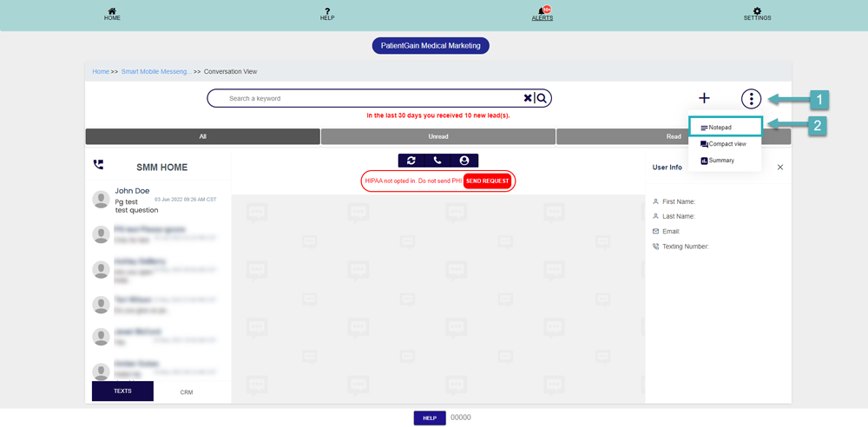
Task: Click the phone call icon
Action: 437,161
